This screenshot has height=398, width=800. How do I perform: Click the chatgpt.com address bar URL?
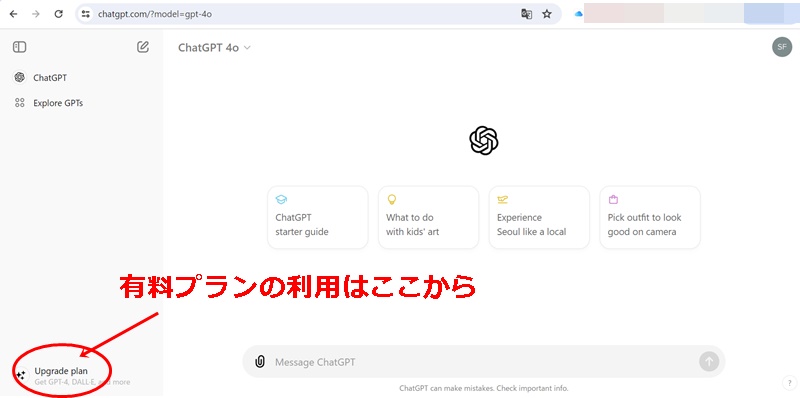pos(155,14)
